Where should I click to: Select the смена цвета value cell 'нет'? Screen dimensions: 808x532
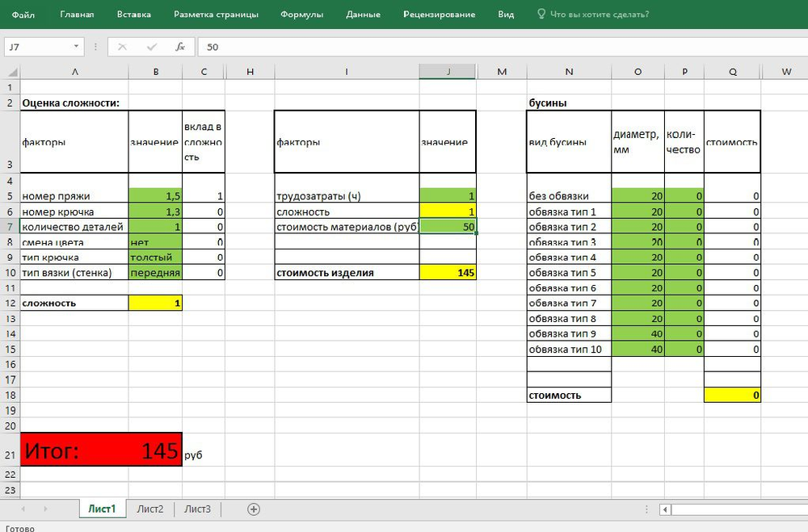tap(155, 242)
